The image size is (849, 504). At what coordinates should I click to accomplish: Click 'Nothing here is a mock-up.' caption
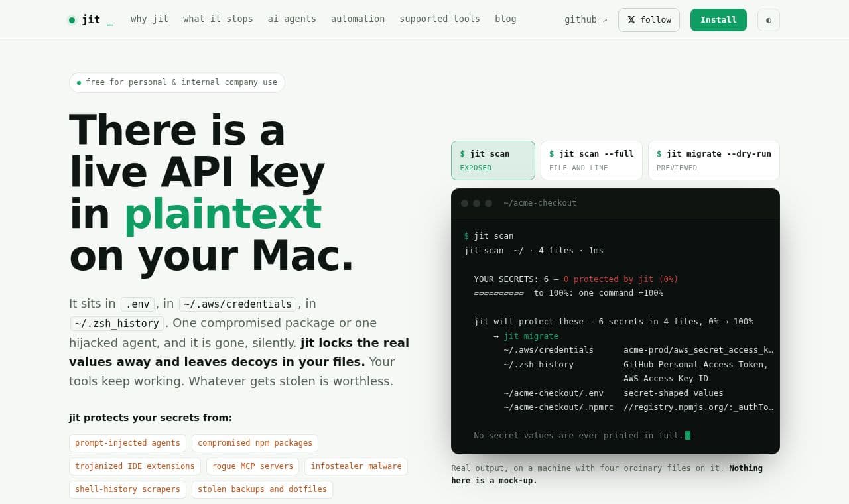coord(607,474)
